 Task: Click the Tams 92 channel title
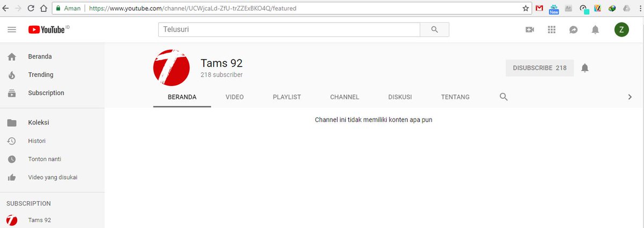(x=222, y=62)
